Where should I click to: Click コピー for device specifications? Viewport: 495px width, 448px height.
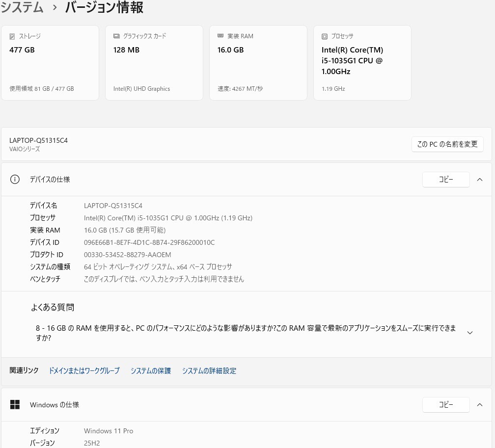pyautogui.click(x=445, y=179)
